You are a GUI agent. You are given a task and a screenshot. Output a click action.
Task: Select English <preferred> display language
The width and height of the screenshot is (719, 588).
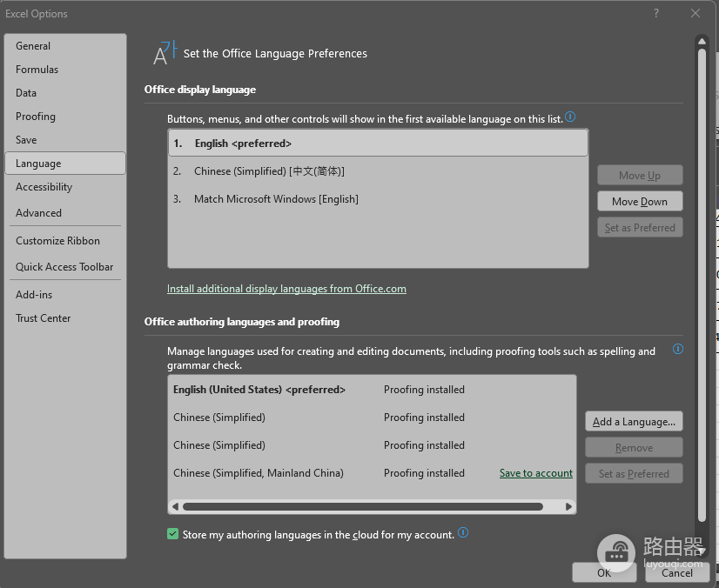point(379,143)
